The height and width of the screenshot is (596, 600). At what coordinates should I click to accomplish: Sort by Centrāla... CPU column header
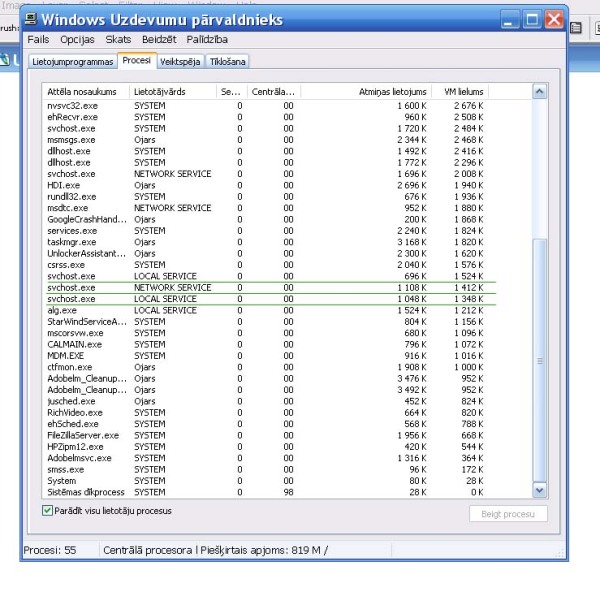tap(274, 92)
